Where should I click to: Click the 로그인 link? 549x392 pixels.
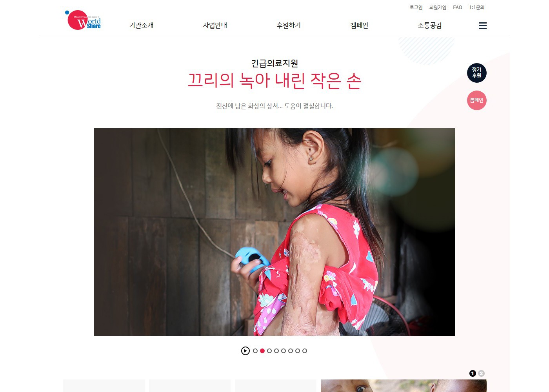tap(416, 7)
